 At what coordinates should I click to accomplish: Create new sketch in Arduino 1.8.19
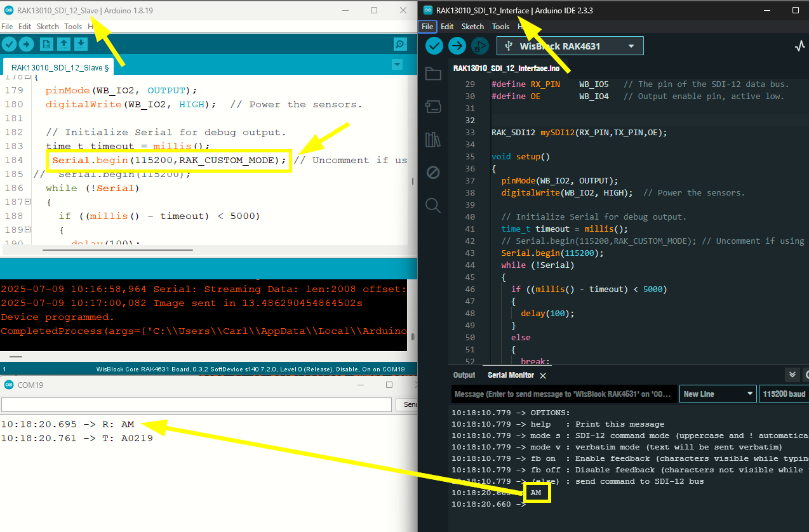[x=46, y=44]
